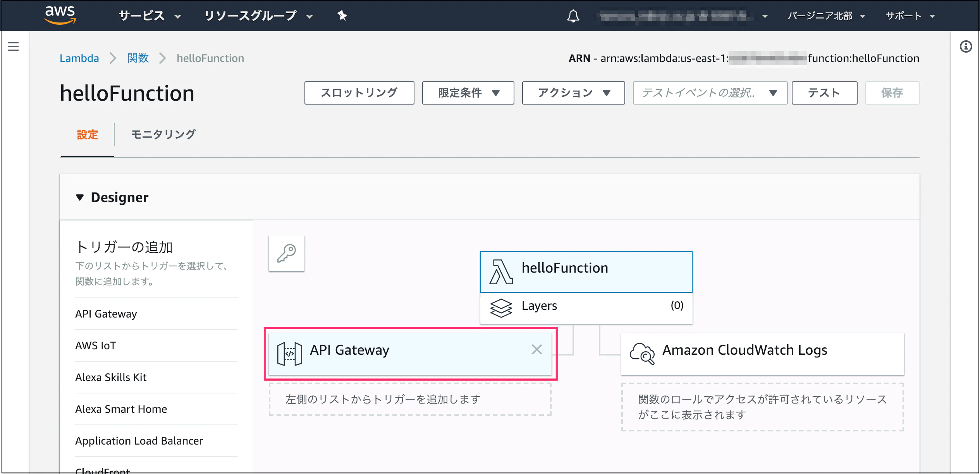The width and height of the screenshot is (980, 474).
Task: Open the 限定条件 dropdown
Action: pyautogui.click(x=468, y=93)
